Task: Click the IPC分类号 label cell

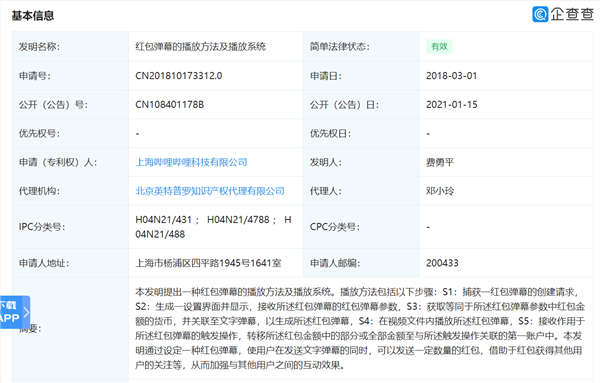Action: (70, 227)
